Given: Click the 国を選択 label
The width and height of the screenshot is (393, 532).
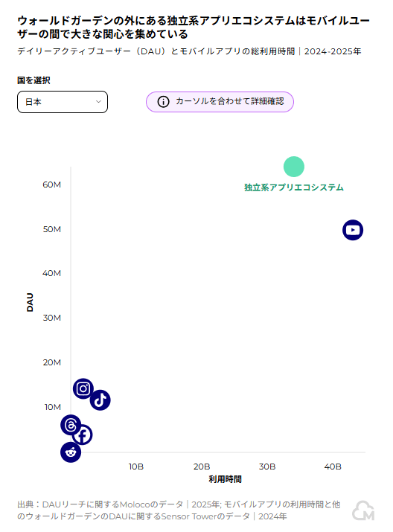Looking at the screenshot, I should click(x=33, y=80).
